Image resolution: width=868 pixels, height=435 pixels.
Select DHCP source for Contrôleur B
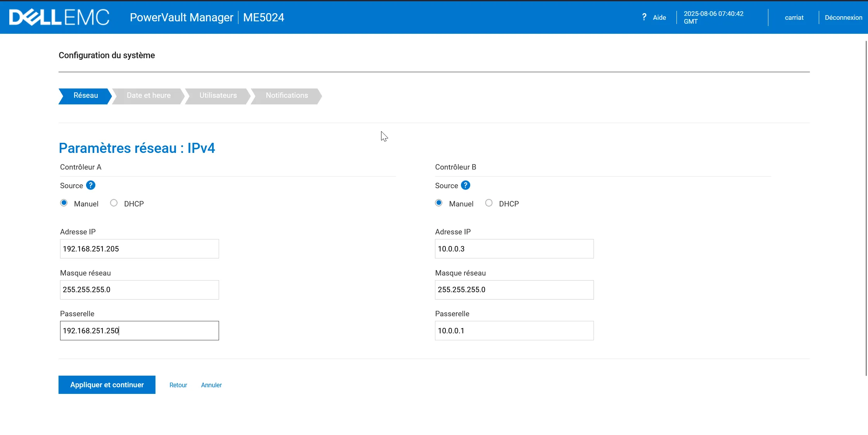coord(489,203)
